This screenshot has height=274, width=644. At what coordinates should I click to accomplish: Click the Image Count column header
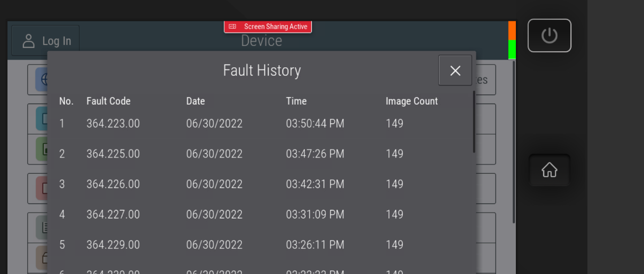(x=412, y=101)
